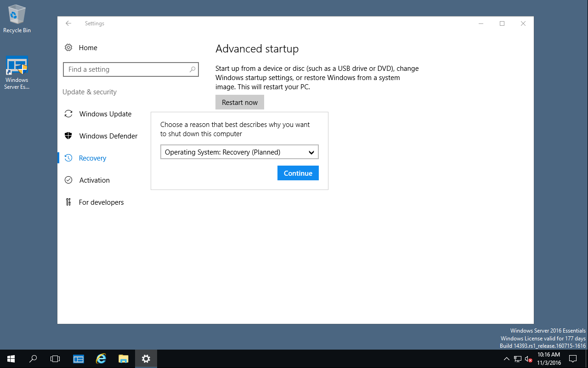The image size is (588, 368).
Task: Click the Continue button
Action: (298, 173)
